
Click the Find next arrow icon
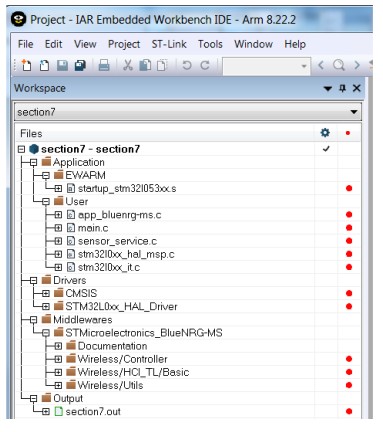357,65
